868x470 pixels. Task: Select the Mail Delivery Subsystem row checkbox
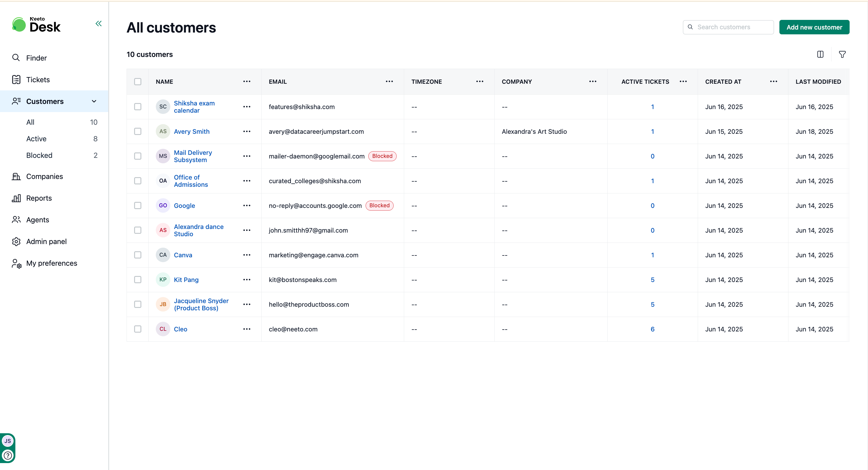click(137, 156)
